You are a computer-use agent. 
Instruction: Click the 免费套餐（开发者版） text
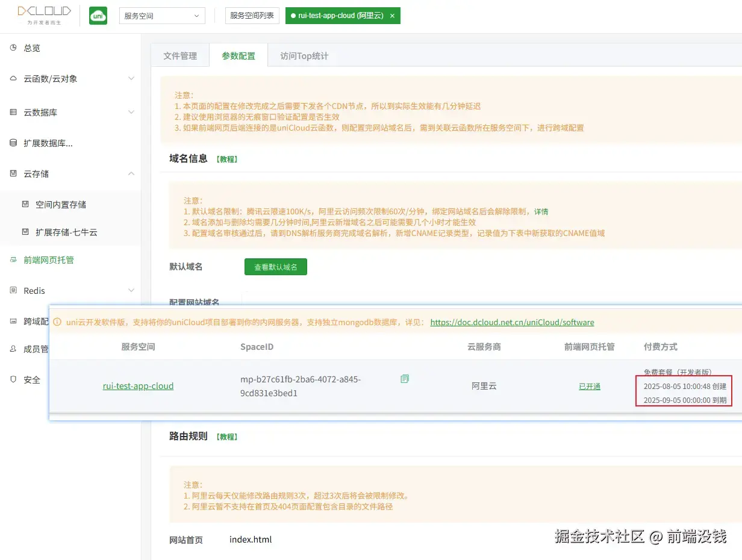(x=678, y=372)
